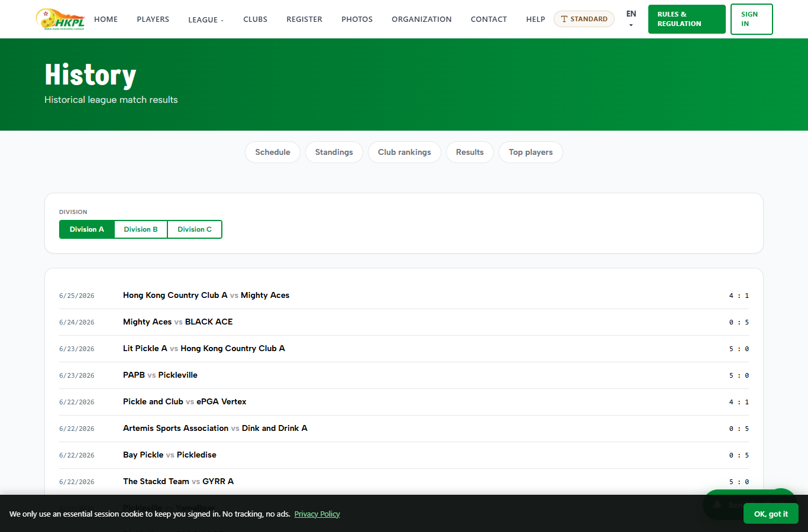Select Division B

[141, 229]
